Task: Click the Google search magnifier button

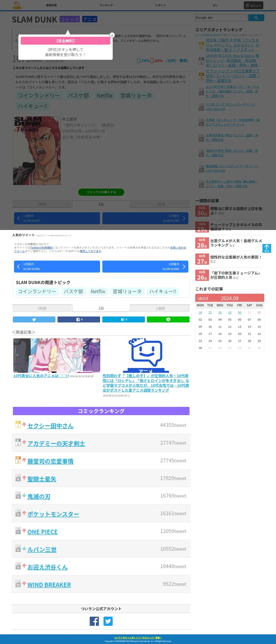Action: (x=256, y=18)
